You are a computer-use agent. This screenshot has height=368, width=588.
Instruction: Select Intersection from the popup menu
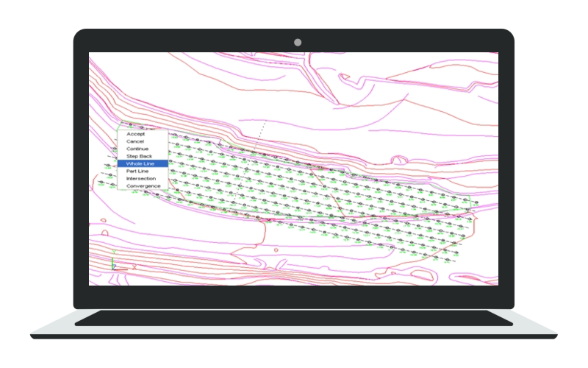143,178
